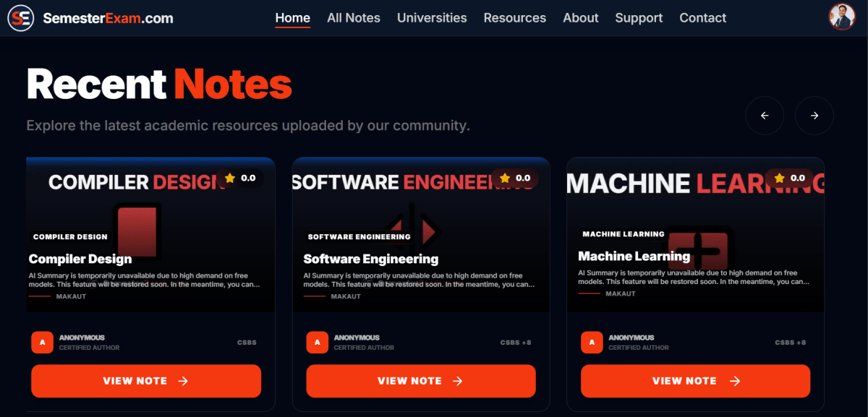
Task: Click AI Summary text on Software Engineering card
Action: click(x=420, y=280)
